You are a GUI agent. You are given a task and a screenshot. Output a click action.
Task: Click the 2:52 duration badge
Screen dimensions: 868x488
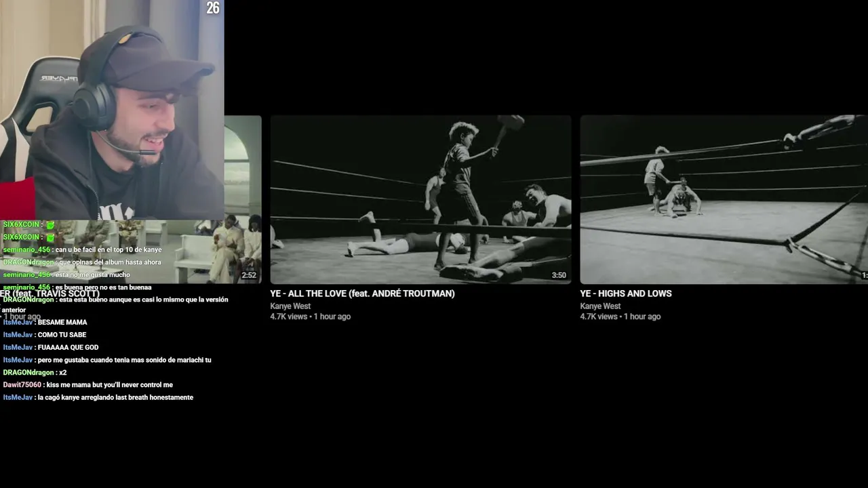(249, 275)
